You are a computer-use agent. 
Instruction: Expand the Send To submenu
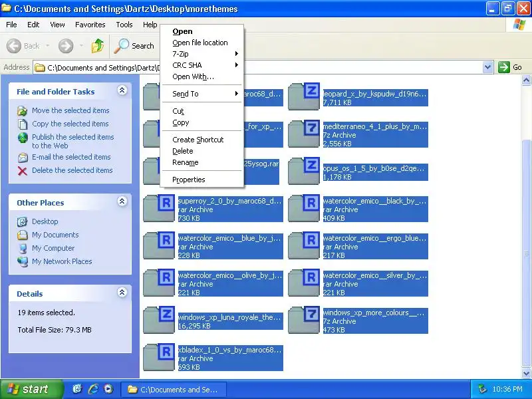[202, 94]
